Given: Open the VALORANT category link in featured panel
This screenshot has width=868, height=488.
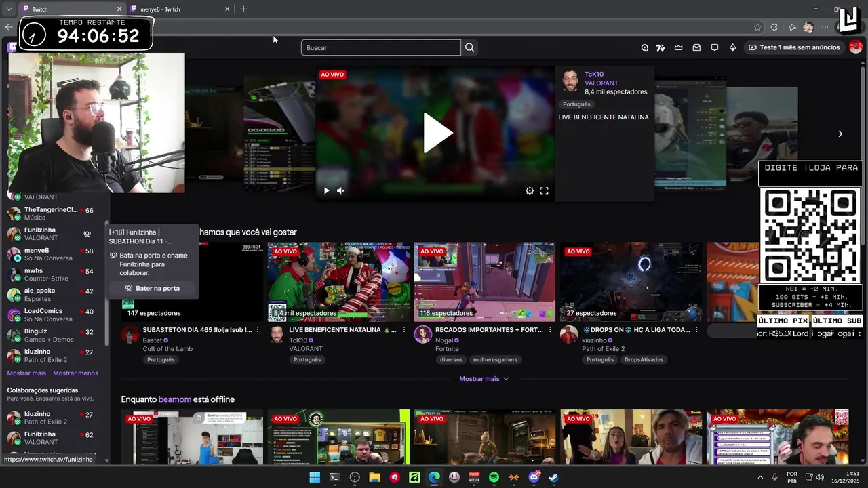Looking at the screenshot, I should coord(601,83).
